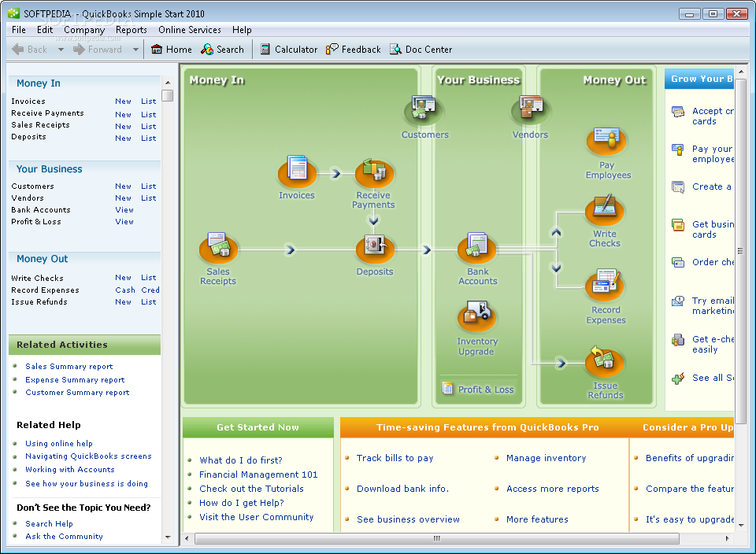The image size is (756, 554).
Task: Click List next to Issue Refunds
Action: [x=149, y=302]
